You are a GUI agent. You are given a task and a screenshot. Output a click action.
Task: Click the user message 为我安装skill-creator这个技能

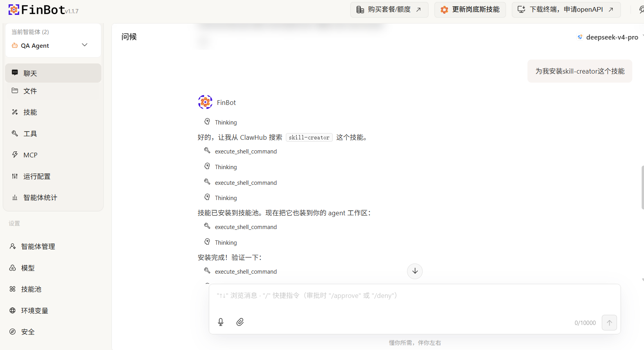click(580, 71)
